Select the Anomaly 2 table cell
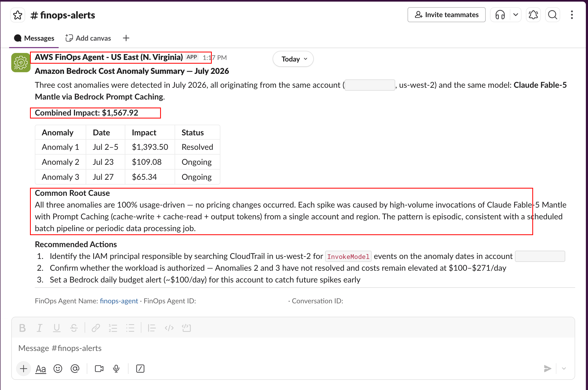This screenshot has height=390, width=588. [61, 162]
